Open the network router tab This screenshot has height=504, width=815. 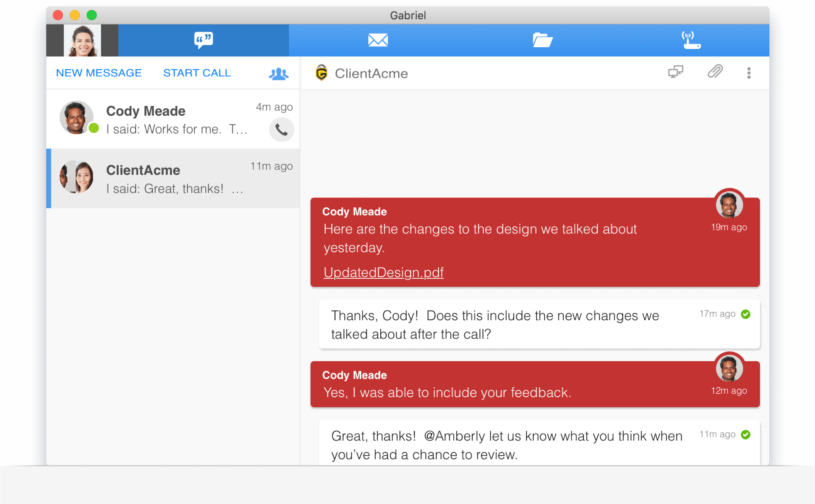coord(691,40)
